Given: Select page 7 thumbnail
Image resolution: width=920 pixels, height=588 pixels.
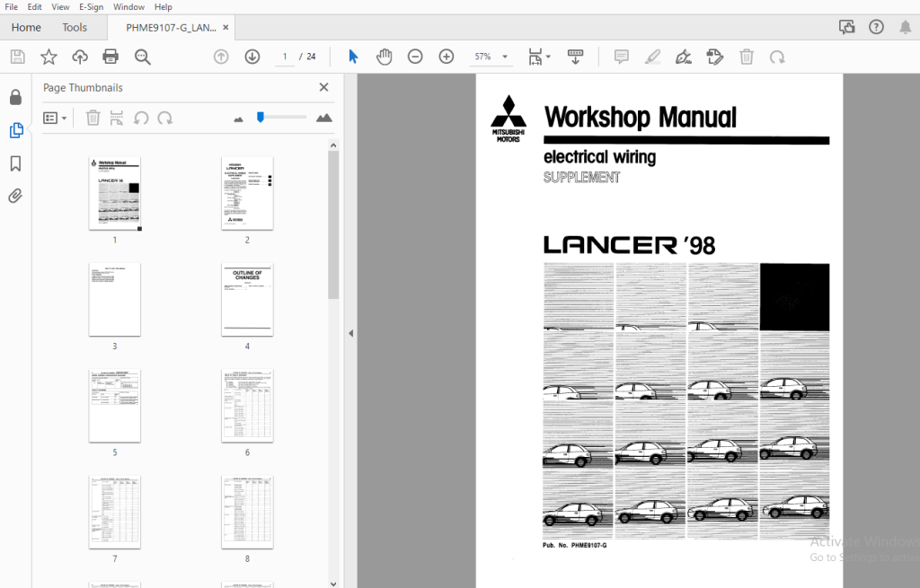Looking at the screenshot, I should pos(115,512).
